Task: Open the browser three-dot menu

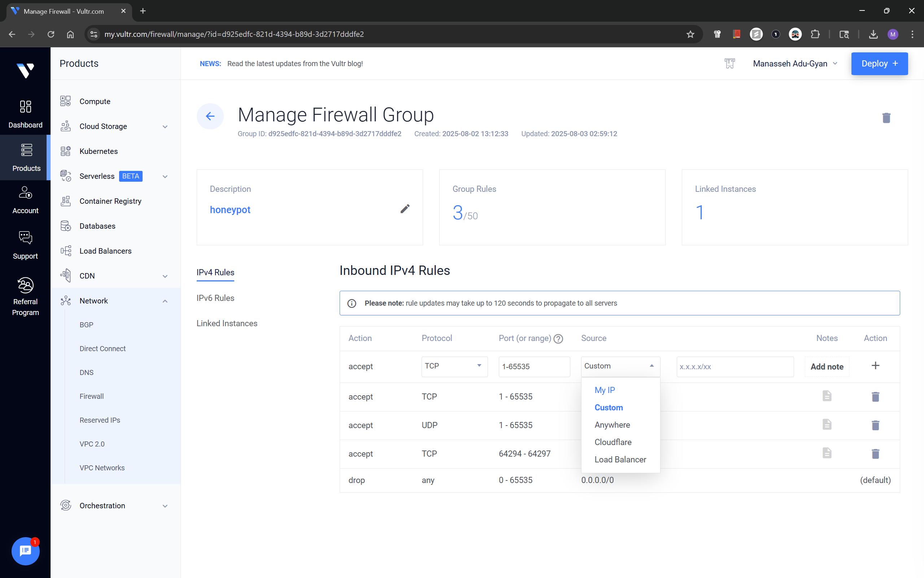Action: point(912,34)
